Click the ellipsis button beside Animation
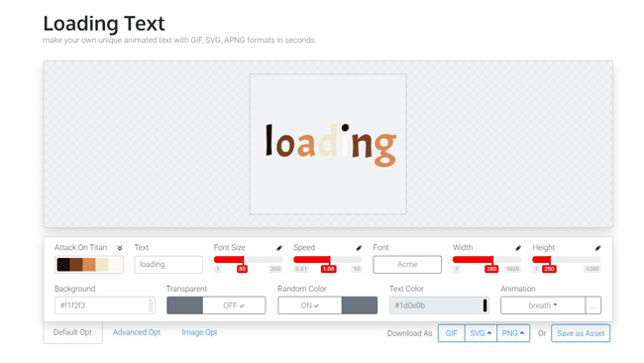644x363 pixels. point(593,305)
